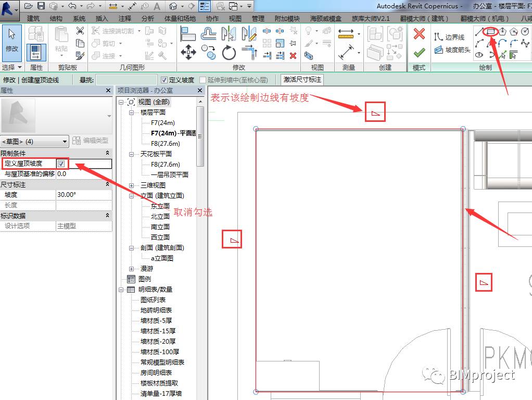Click the Undo arrow icon
Image resolution: width=532 pixels, height=400 pixels.
[x=72, y=6]
